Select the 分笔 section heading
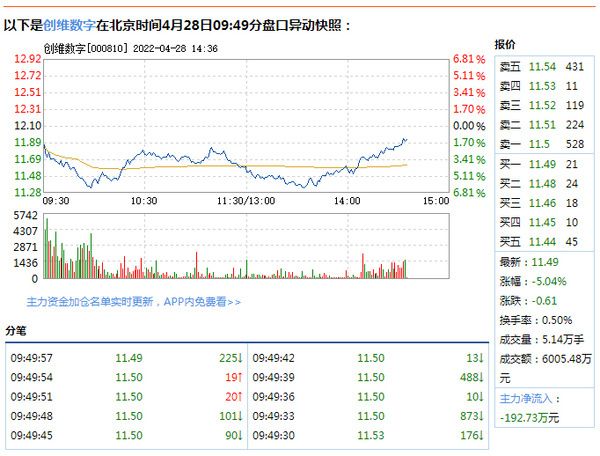This screenshot has height=456, width=600. point(16,330)
